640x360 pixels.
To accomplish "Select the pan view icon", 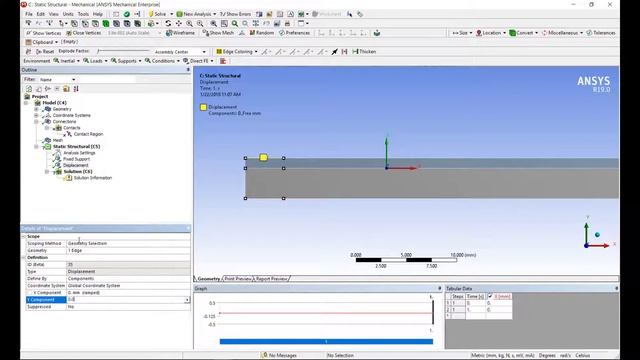I will (x=178, y=23).
